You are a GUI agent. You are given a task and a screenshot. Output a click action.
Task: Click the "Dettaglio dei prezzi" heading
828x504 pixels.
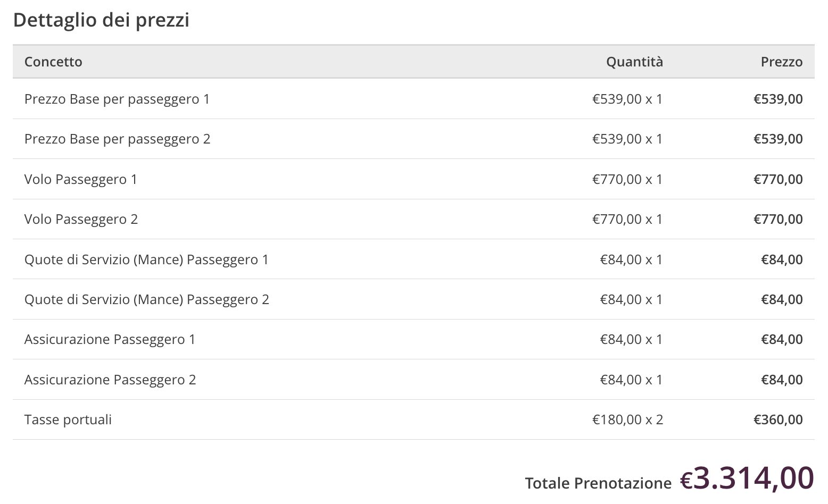(101, 20)
